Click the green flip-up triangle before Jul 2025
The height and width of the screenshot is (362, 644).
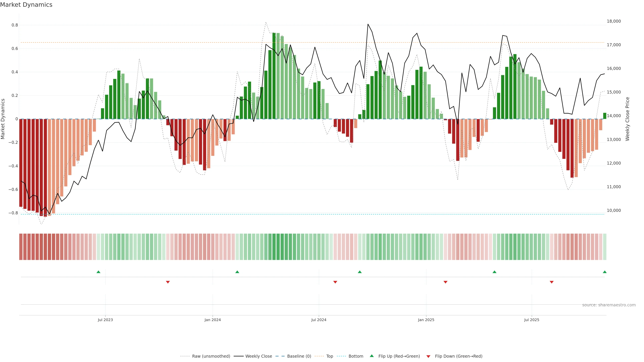(495, 272)
